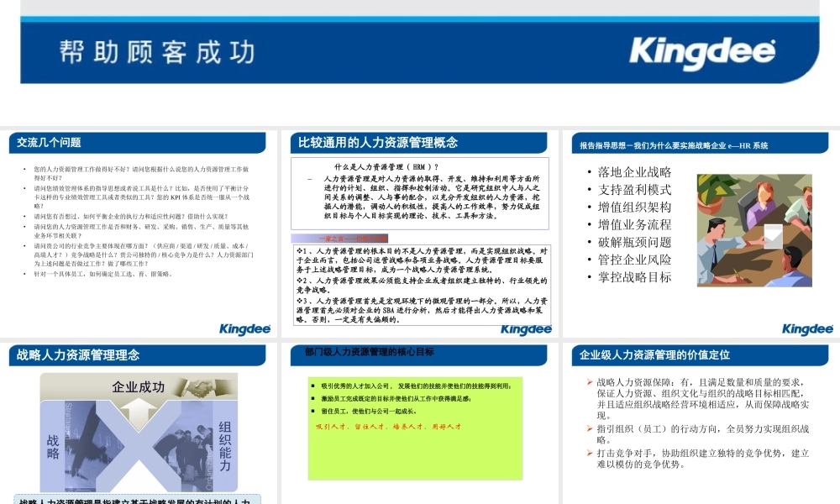
Task: Click the 帮助顾客成功 heading text
Action: point(157,50)
